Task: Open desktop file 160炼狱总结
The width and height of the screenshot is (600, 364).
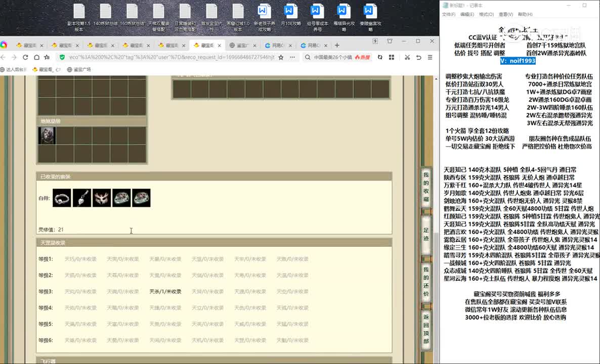Action: tap(132, 15)
